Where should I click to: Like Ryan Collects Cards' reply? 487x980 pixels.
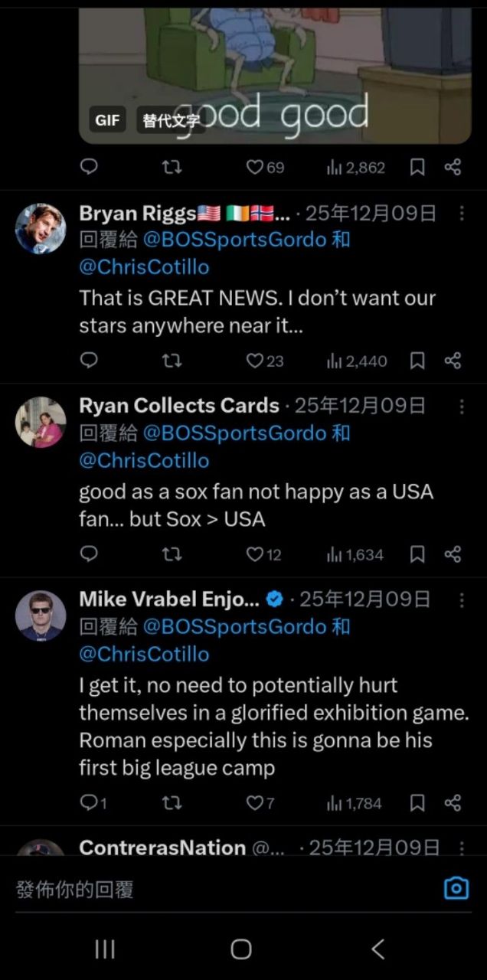click(255, 554)
